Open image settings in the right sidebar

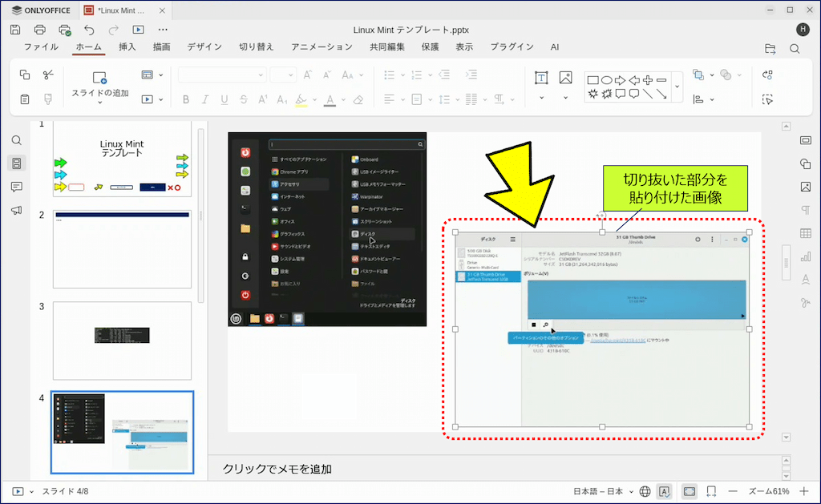tap(805, 187)
